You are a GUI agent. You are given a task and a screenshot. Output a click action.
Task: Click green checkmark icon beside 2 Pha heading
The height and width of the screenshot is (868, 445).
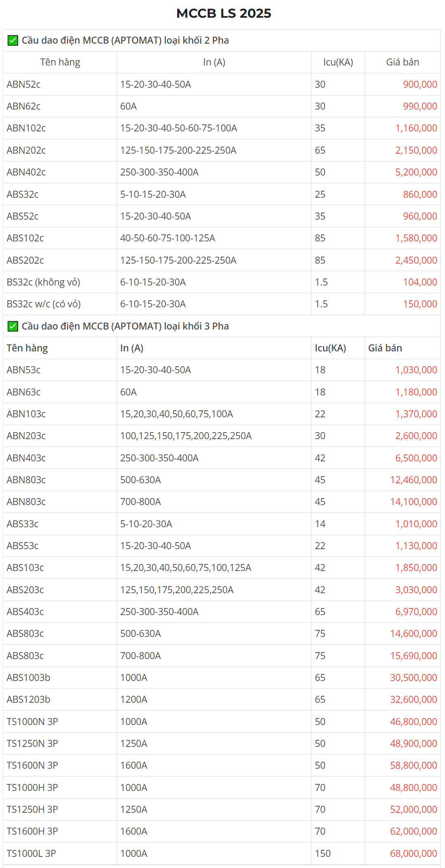point(13,40)
